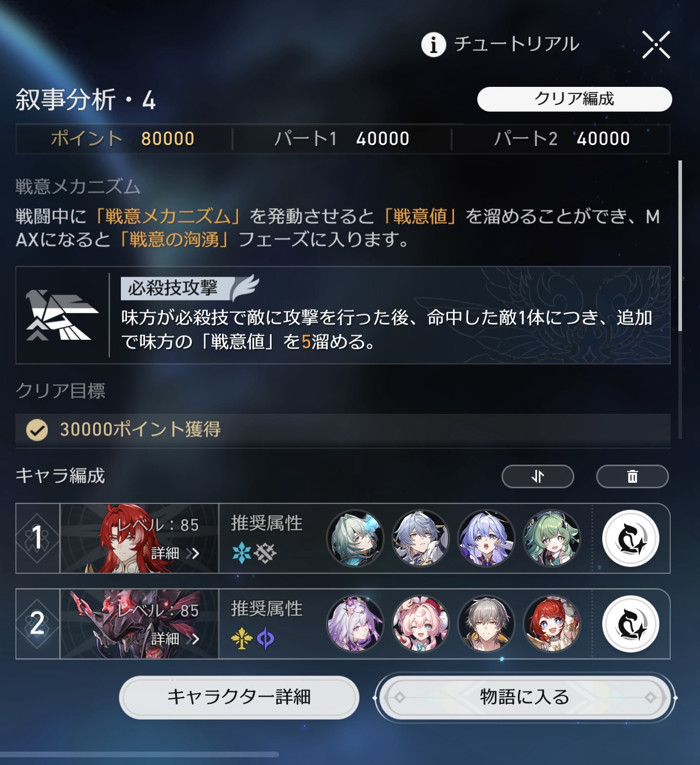This screenshot has height=765, width=700.
Task: Click the 必殺技攻撃 bird emblem icon
Action: (62, 315)
